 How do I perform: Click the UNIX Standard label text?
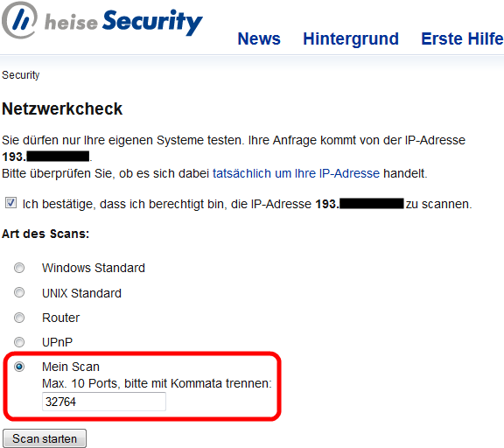coord(81,293)
